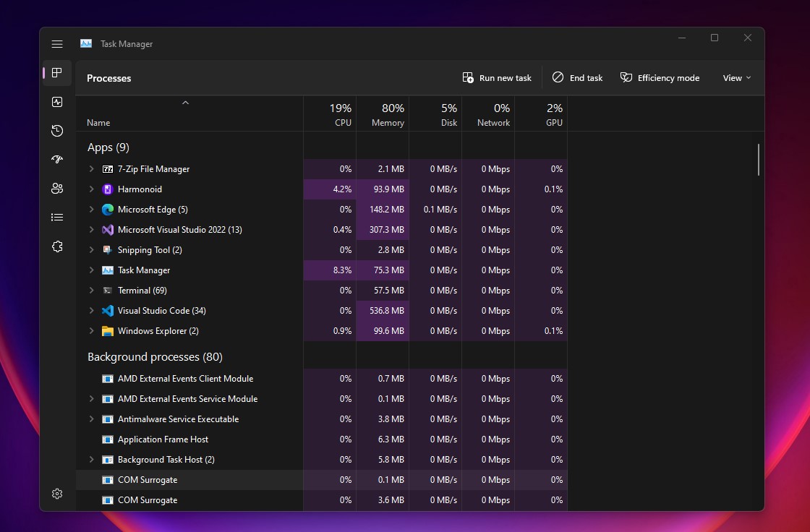810x532 pixels.
Task: Expand the Terminal (69) group
Action: pos(91,291)
